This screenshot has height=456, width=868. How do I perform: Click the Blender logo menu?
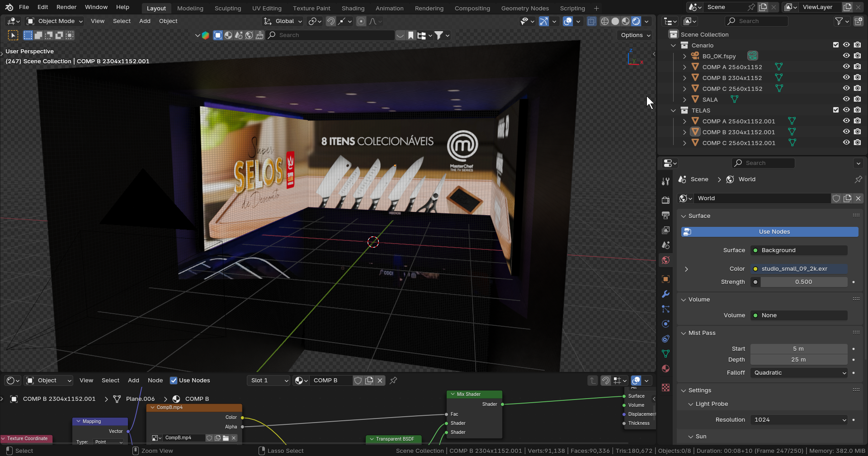pos(9,7)
